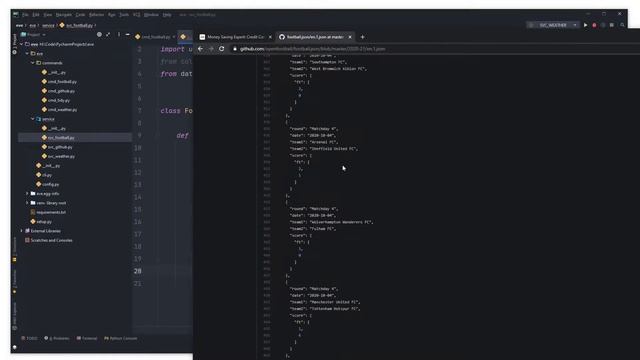Select svc_github.py in the project tree
Screen dimensions: 640x360
tap(57, 147)
